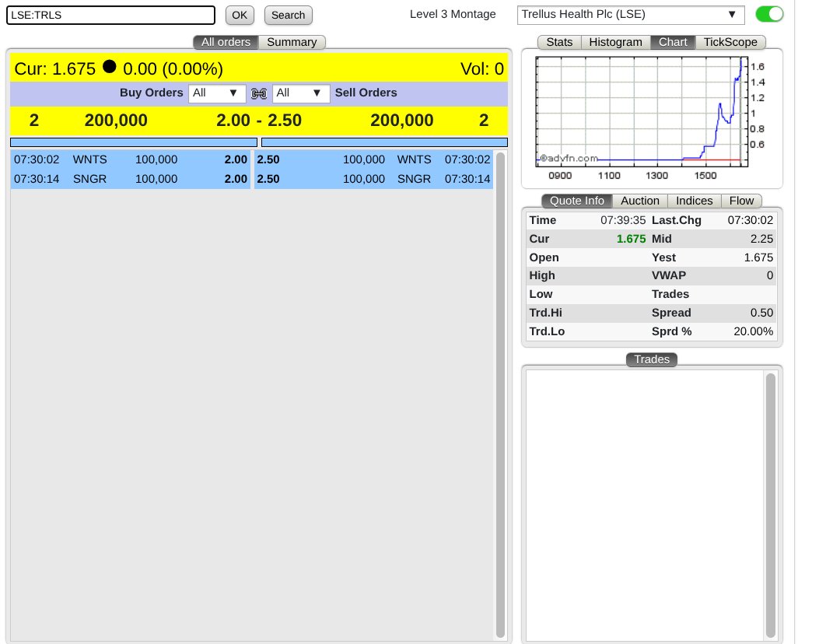Open the Buy Orders All filter dropdown
This screenshot has height=644, width=840.
click(x=217, y=93)
